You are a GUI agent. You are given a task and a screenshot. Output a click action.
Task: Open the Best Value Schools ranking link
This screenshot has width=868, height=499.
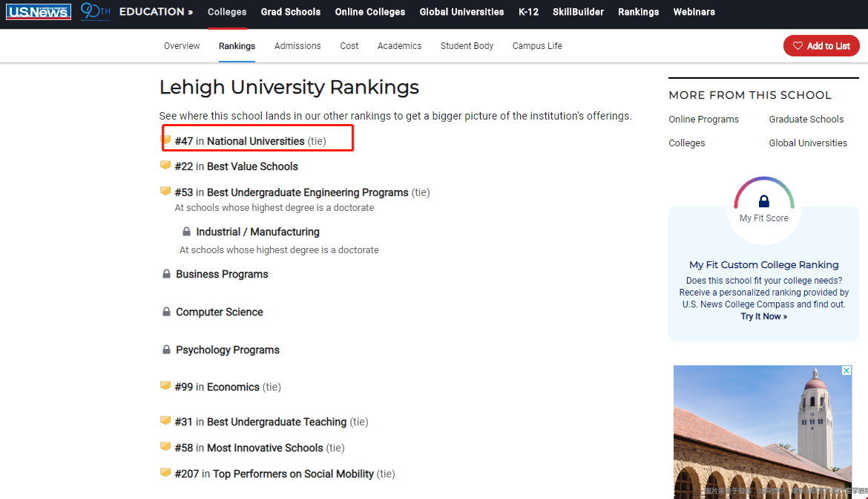tap(252, 166)
